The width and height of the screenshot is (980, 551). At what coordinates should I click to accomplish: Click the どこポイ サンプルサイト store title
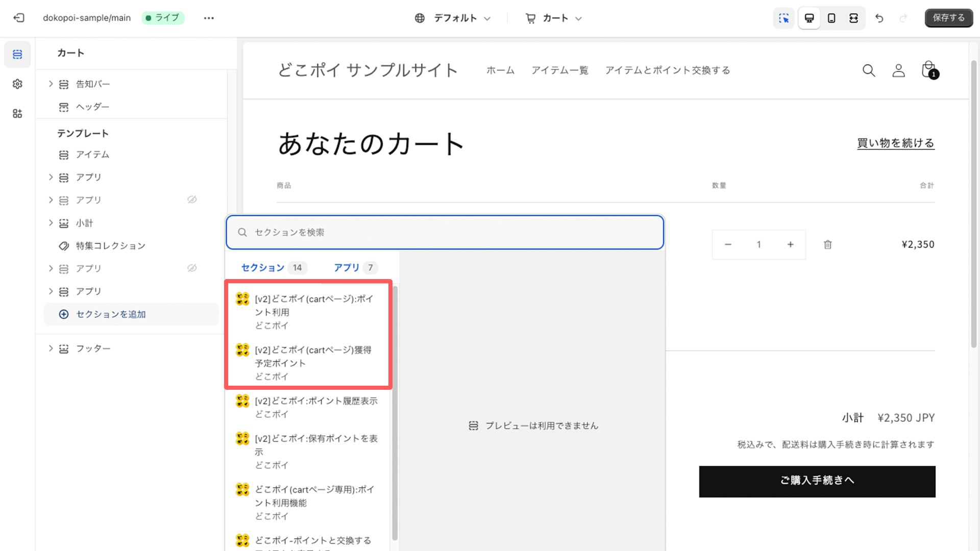pyautogui.click(x=367, y=70)
